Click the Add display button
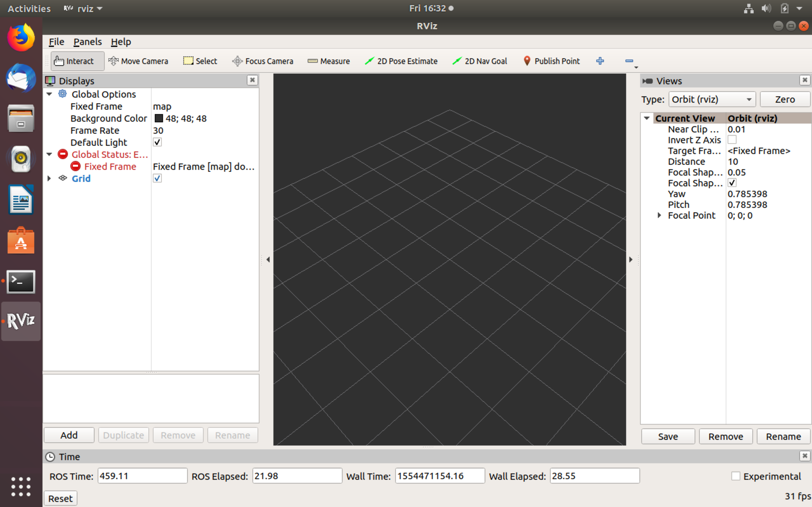The height and width of the screenshot is (507, 812). pyautogui.click(x=69, y=435)
